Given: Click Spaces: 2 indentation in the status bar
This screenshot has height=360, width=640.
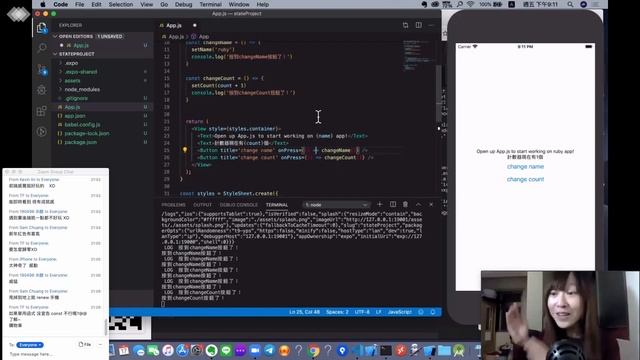Looking at the screenshot, I should click(x=337, y=312).
